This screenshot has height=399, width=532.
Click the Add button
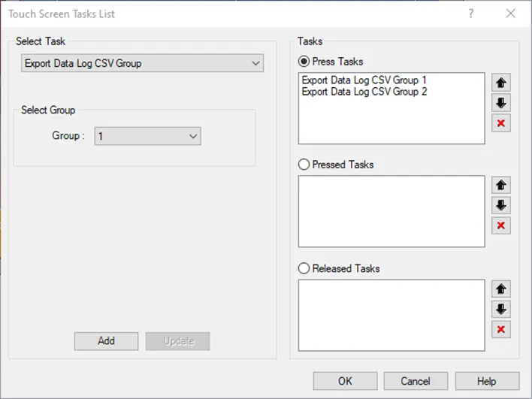[106, 341]
